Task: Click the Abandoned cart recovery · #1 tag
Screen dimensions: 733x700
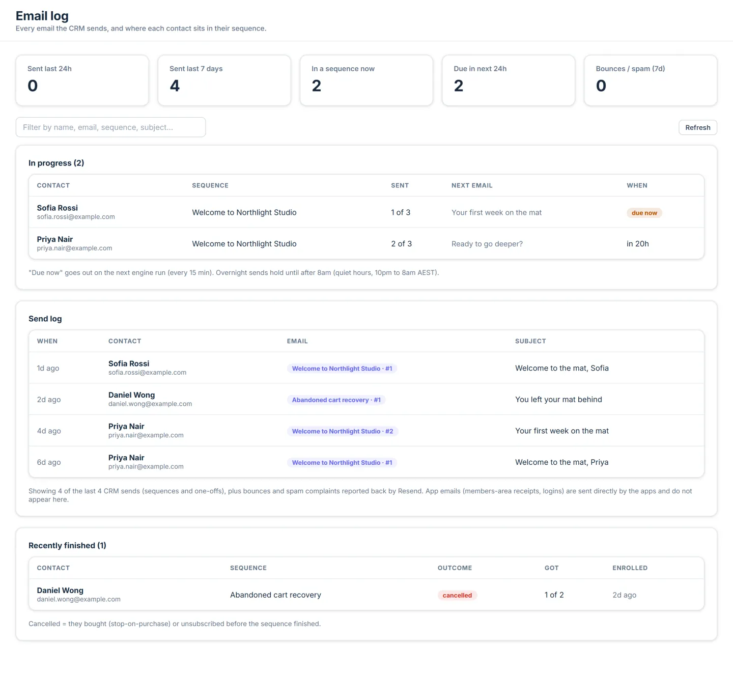Action: (x=336, y=400)
